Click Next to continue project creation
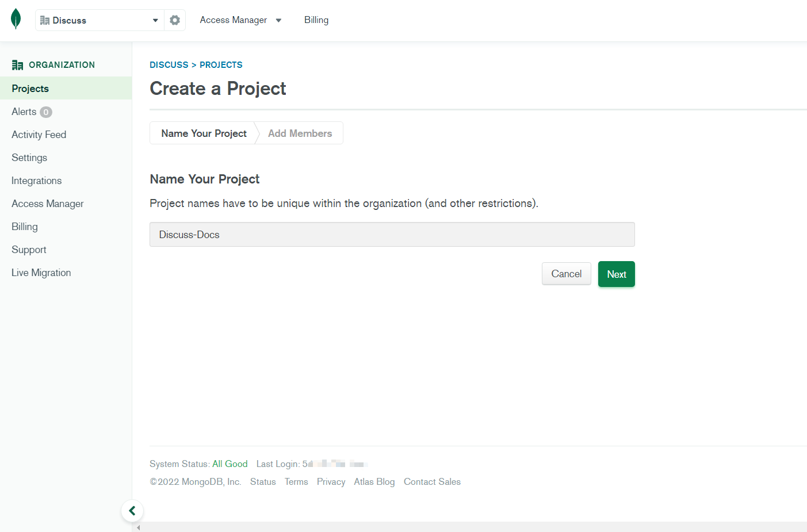The height and width of the screenshot is (532, 807). pyautogui.click(x=616, y=274)
